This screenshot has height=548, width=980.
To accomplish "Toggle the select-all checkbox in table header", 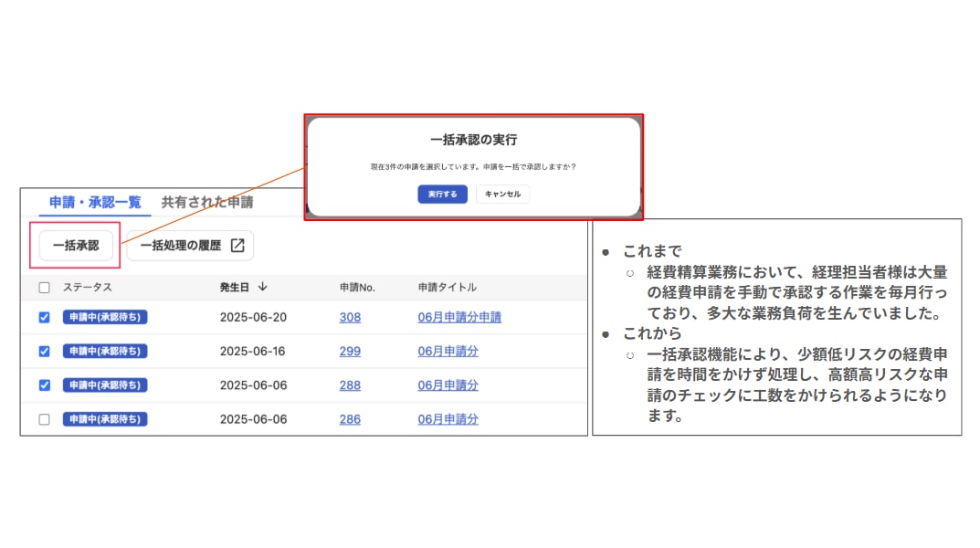I will coord(45,288).
